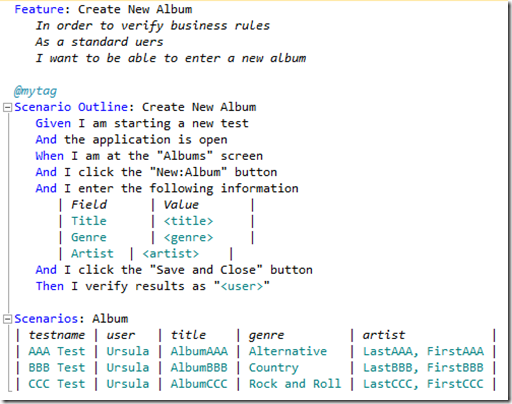The width and height of the screenshot is (512, 404).
Task: Click the 'Artist' field cell
Action: click(92, 254)
